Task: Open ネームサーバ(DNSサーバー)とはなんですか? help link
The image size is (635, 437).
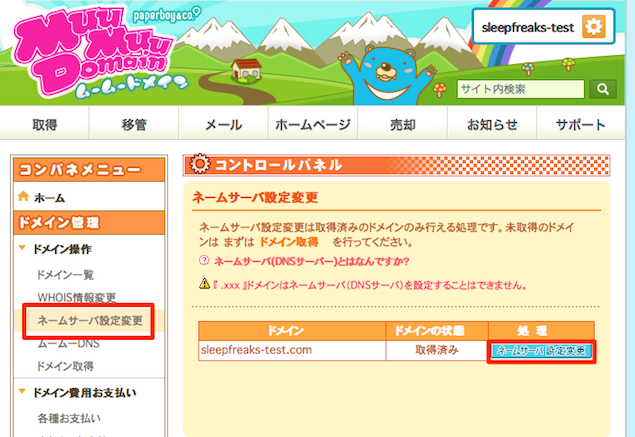Action: [311, 261]
